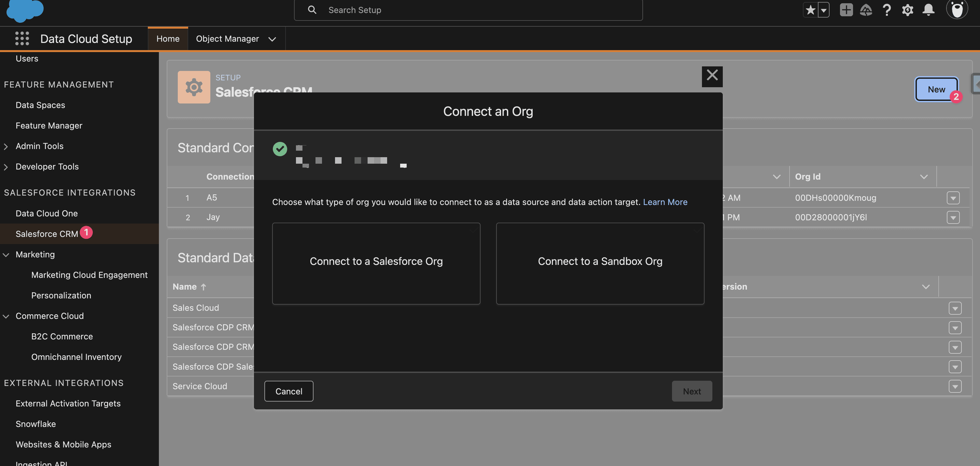Open the Global Actions plus icon
Viewport: 980px width, 466px height.
coord(846,10)
